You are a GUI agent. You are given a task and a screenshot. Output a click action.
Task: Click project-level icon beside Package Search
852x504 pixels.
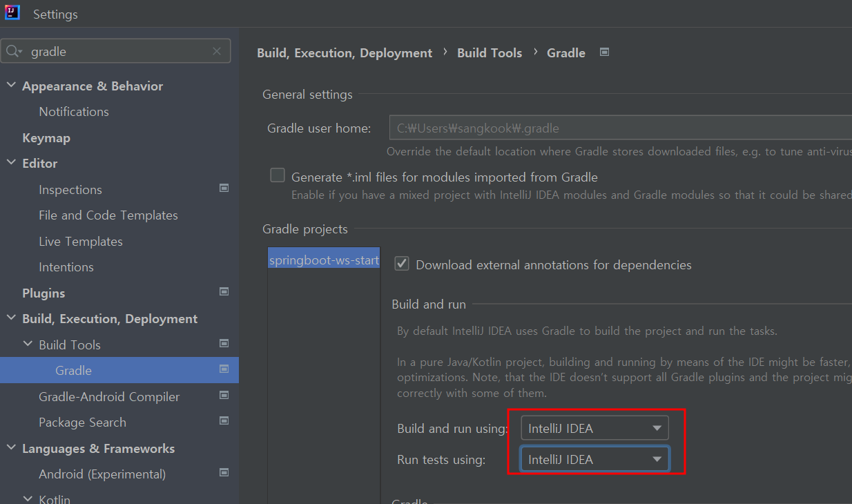click(x=224, y=420)
